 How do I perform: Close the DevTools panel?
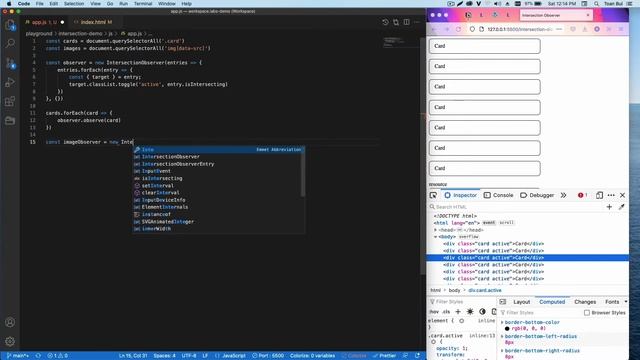[x=622, y=195]
